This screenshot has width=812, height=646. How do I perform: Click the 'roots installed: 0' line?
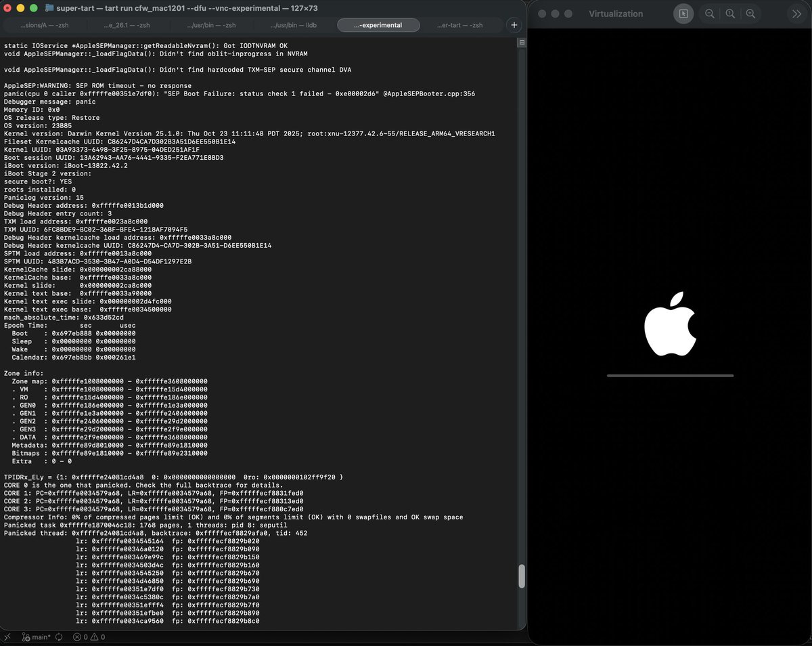point(40,189)
